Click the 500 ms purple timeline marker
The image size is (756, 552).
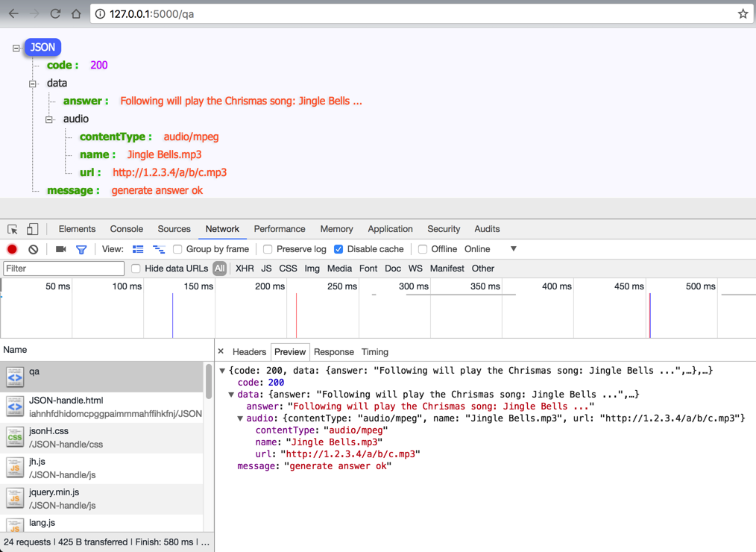pos(649,315)
